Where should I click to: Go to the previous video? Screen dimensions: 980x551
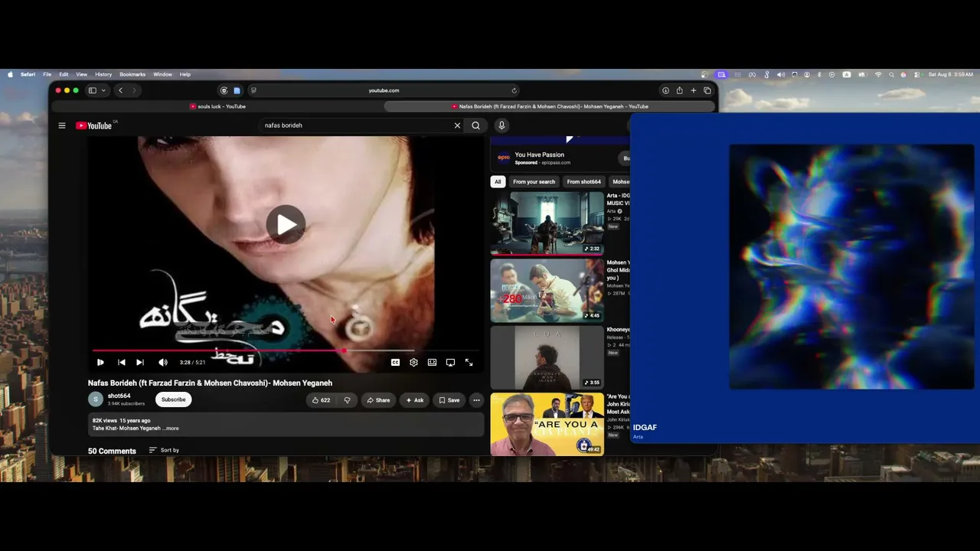coord(121,363)
